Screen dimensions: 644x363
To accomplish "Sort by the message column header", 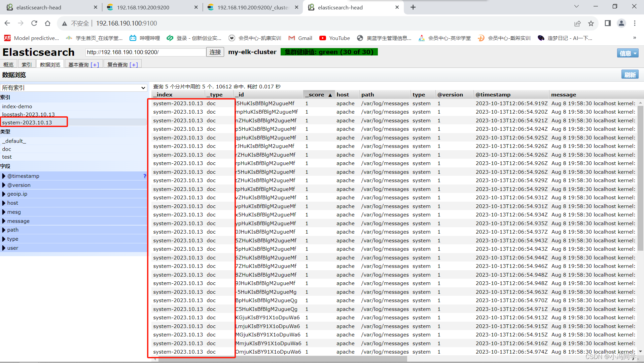I will point(594,94).
